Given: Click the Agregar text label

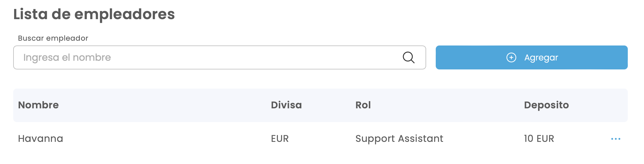Looking at the screenshot, I should [541, 57].
